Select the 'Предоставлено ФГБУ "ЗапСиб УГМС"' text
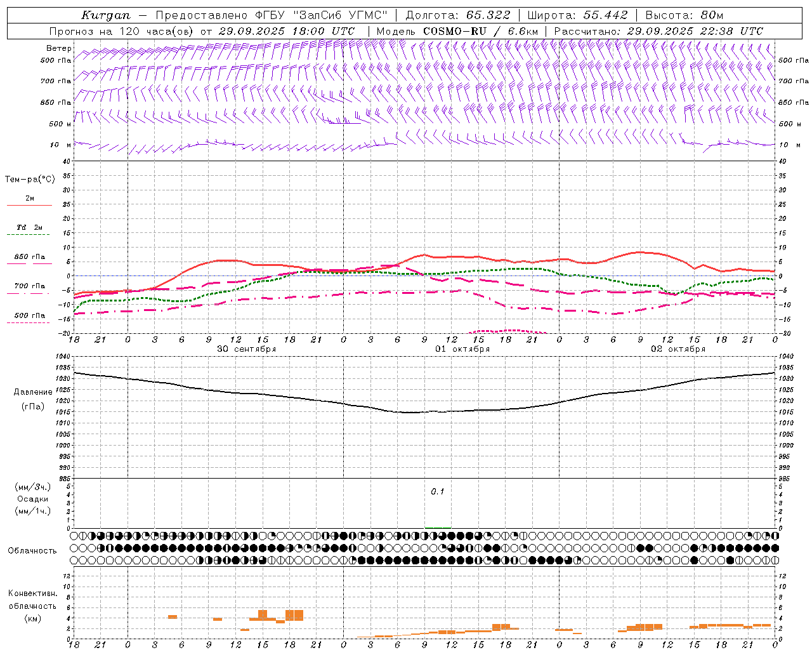812x650 pixels. 272,15
